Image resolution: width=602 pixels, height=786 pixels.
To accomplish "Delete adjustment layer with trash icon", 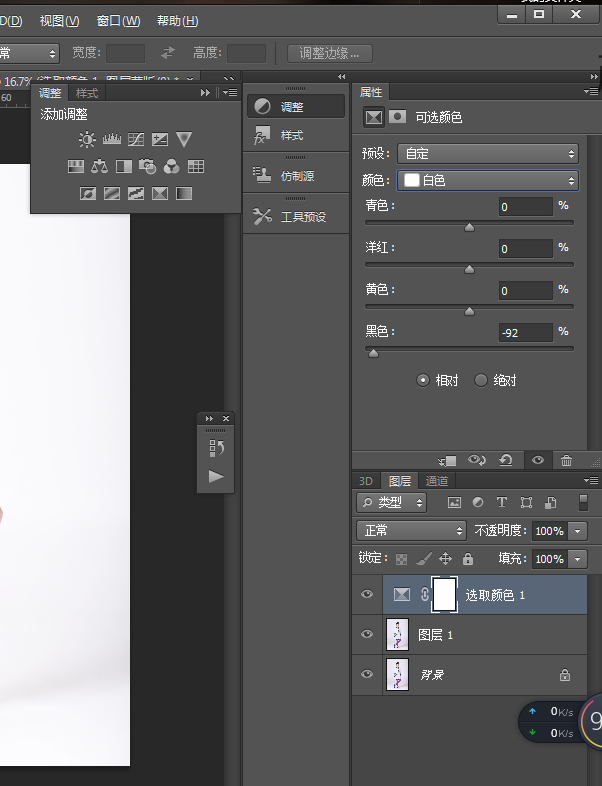I will (567, 461).
